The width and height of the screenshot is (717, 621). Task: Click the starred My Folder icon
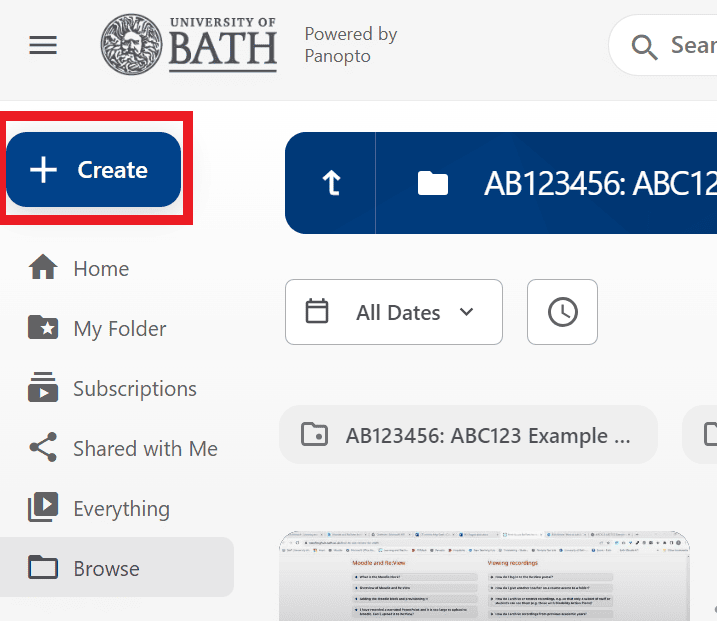point(43,329)
